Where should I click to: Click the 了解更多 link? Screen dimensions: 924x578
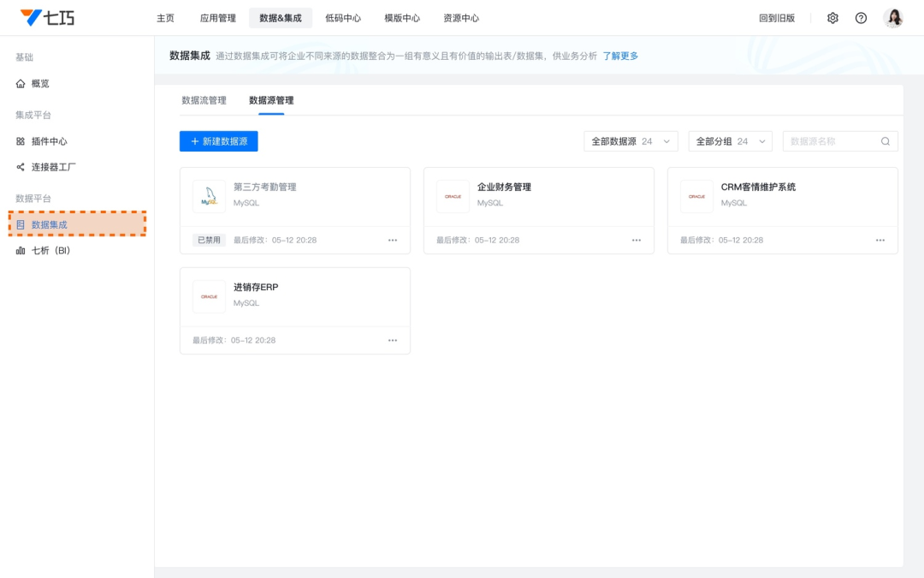(620, 56)
